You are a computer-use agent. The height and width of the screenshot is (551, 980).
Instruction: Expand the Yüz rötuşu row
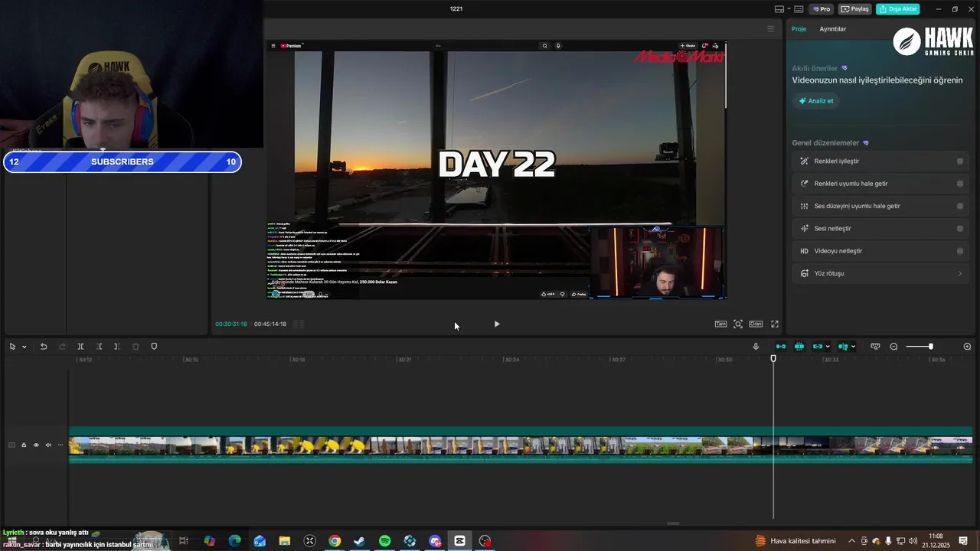point(880,273)
